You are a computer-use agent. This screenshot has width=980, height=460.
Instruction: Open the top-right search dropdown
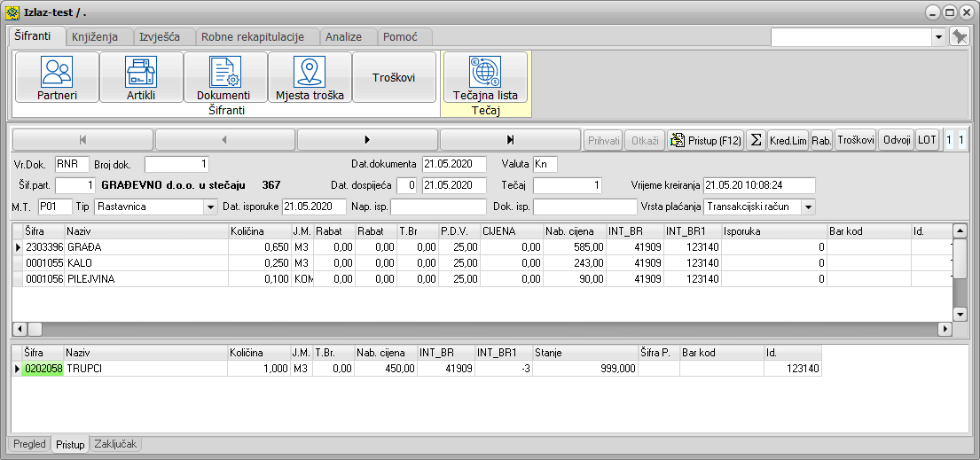click(x=938, y=37)
